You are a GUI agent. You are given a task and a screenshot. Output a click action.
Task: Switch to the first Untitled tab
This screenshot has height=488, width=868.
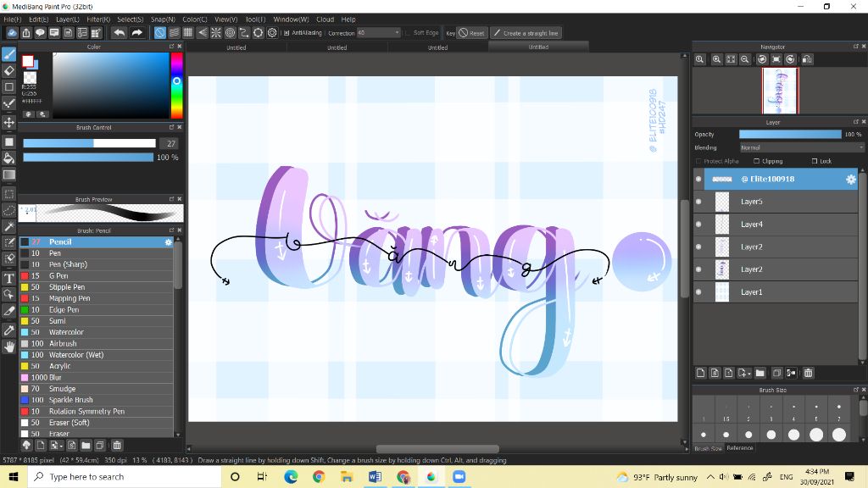tap(236, 47)
